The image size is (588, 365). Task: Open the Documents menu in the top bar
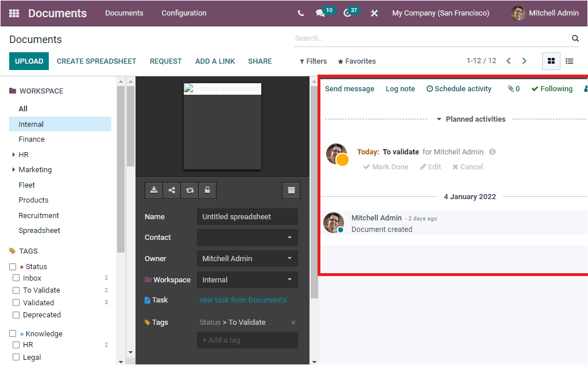pyautogui.click(x=124, y=13)
